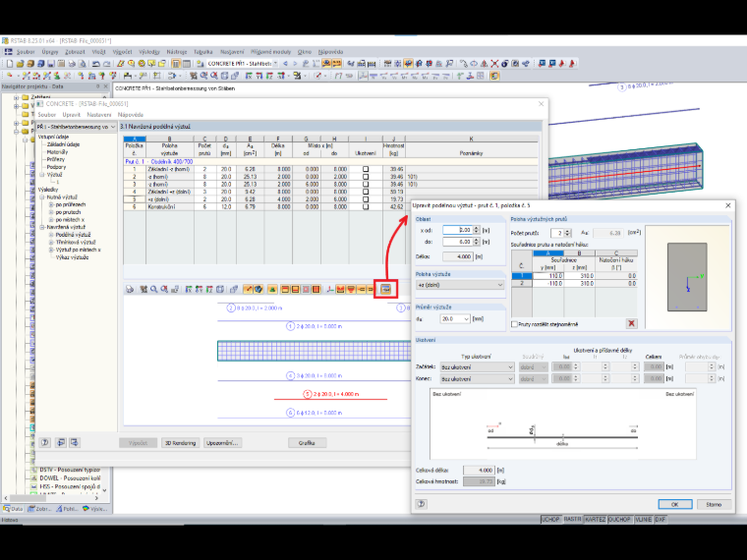Click the Upozornění... button
Image resolution: width=747 pixels, height=560 pixels.
222,443
